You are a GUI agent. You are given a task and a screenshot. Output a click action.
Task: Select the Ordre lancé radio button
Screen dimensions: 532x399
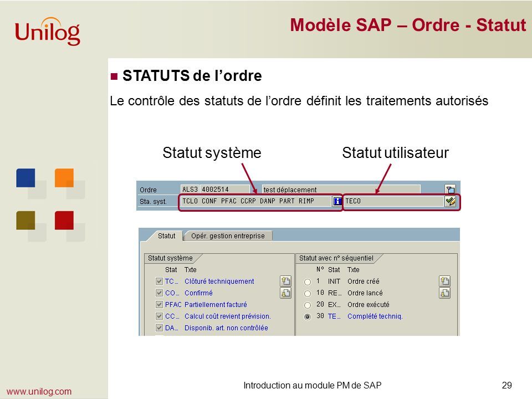click(308, 294)
